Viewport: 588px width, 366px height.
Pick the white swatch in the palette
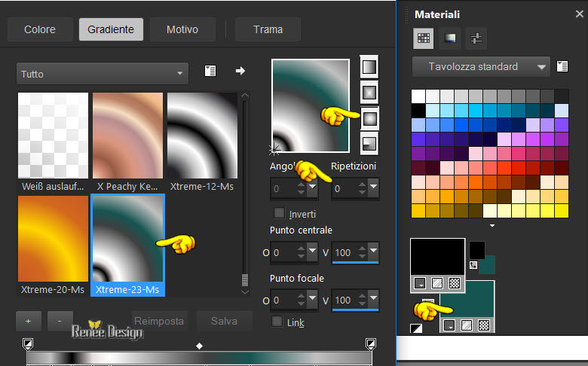(418, 96)
